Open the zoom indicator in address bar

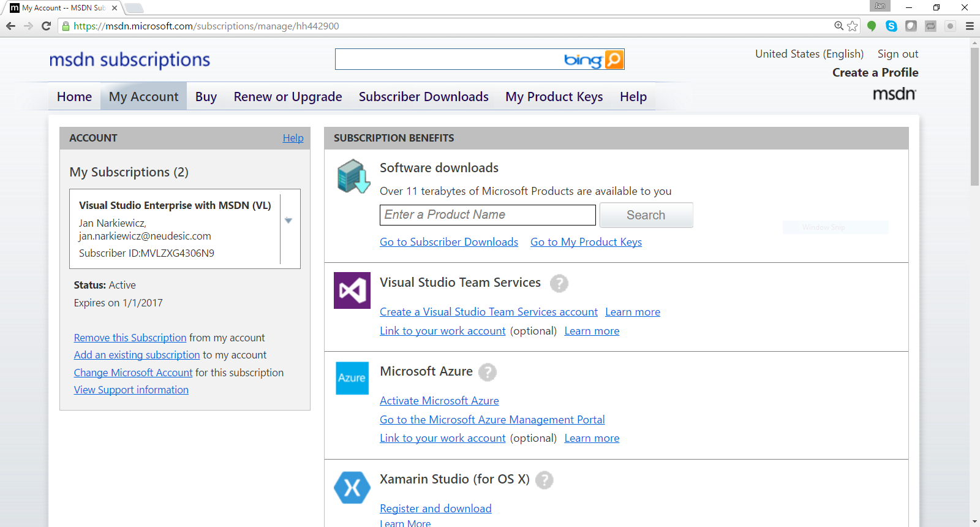pyautogui.click(x=839, y=26)
